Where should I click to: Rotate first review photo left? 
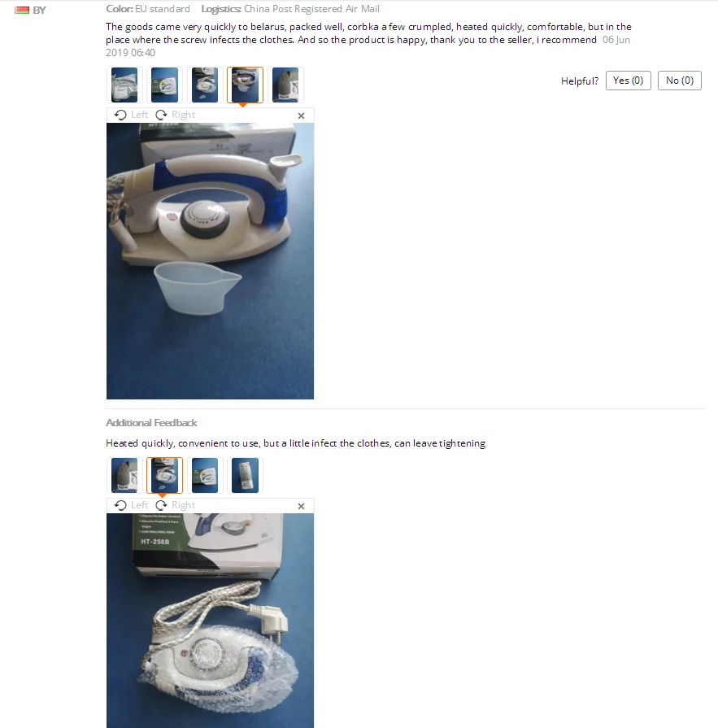point(132,115)
